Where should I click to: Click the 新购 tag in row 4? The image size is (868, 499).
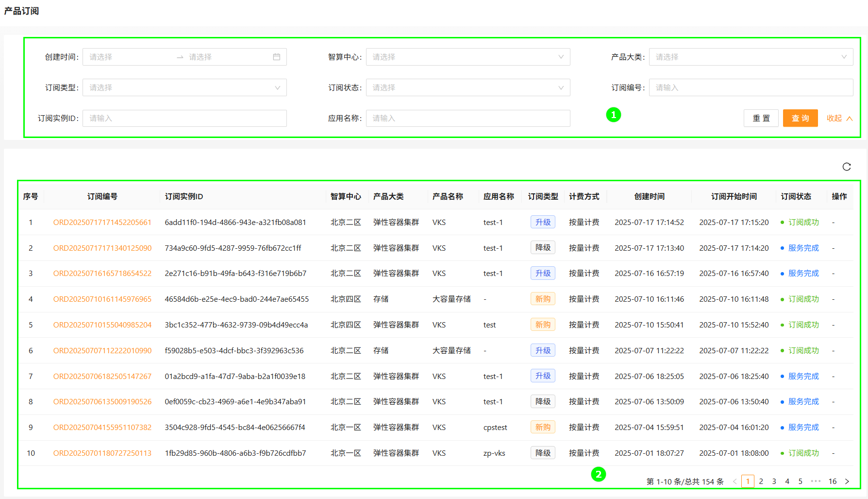543,299
